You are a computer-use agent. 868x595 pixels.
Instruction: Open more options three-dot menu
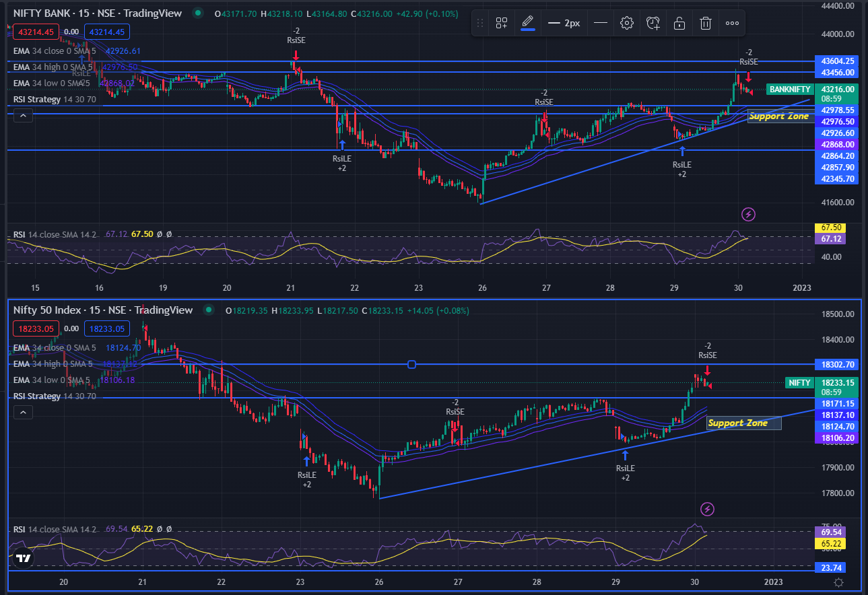click(x=732, y=23)
